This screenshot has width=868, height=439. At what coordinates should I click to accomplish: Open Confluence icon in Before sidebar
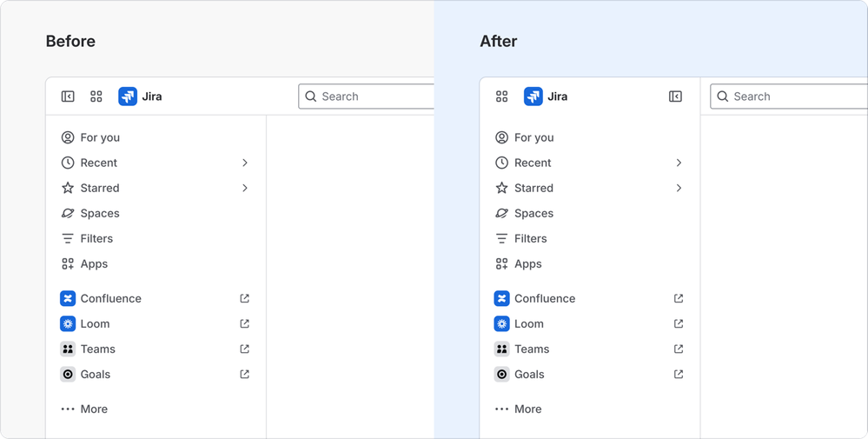click(68, 298)
